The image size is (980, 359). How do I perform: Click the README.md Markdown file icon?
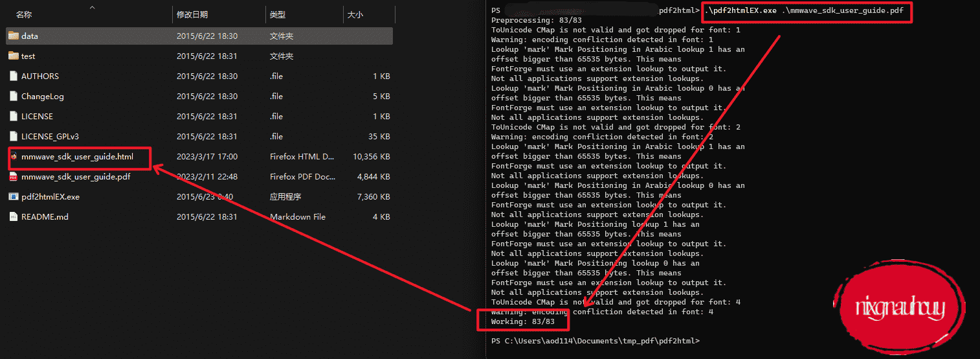14,216
